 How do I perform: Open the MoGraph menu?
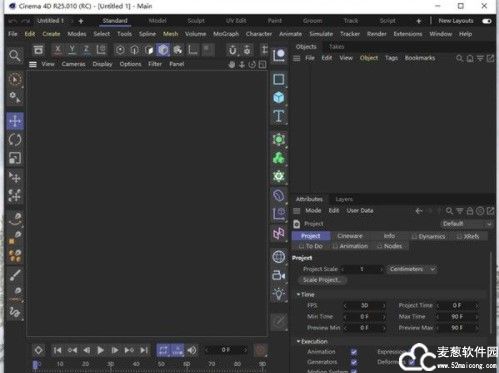coord(226,34)
